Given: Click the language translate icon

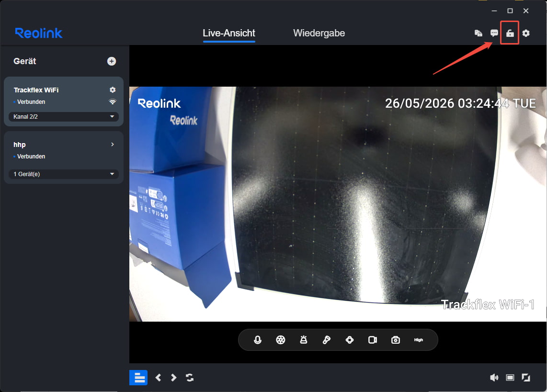Looking at the screenshot, I should 479,33.
